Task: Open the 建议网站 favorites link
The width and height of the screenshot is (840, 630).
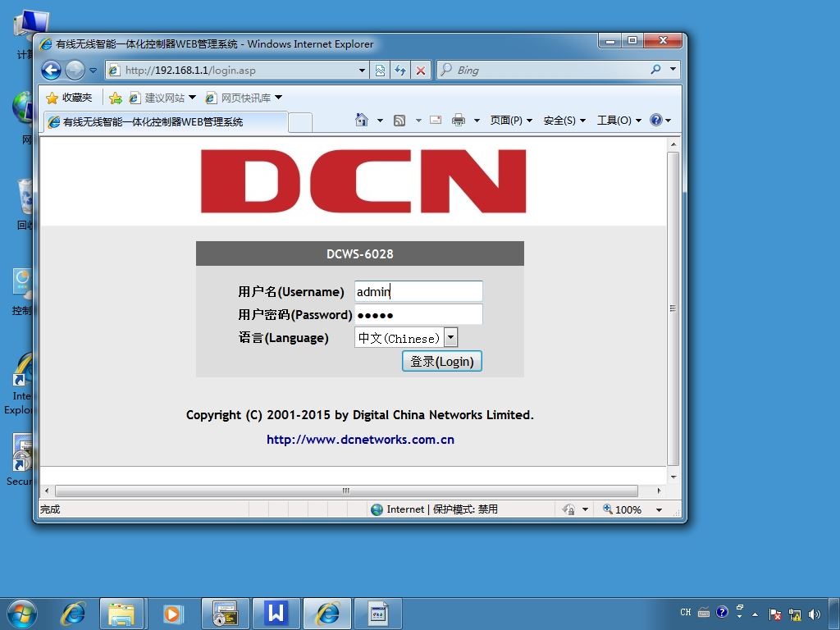Action: tap(163, 98)
